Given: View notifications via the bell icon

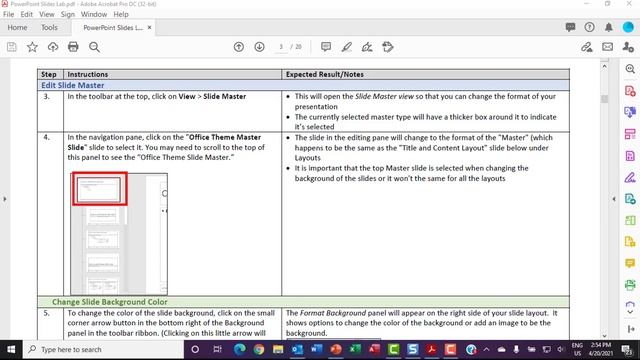Looking at the screenshot, I should (x=609, y=27).
